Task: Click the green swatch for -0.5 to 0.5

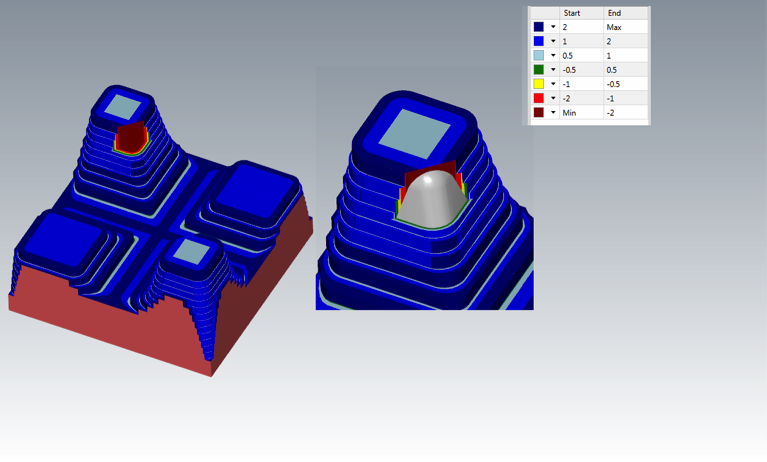Action: (539, 69)
